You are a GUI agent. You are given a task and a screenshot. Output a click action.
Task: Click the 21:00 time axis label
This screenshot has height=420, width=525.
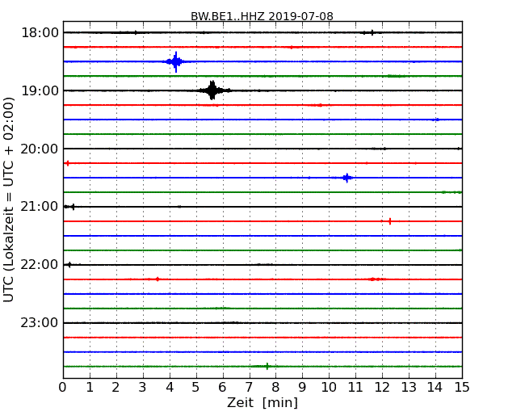[x=40, y=207]
